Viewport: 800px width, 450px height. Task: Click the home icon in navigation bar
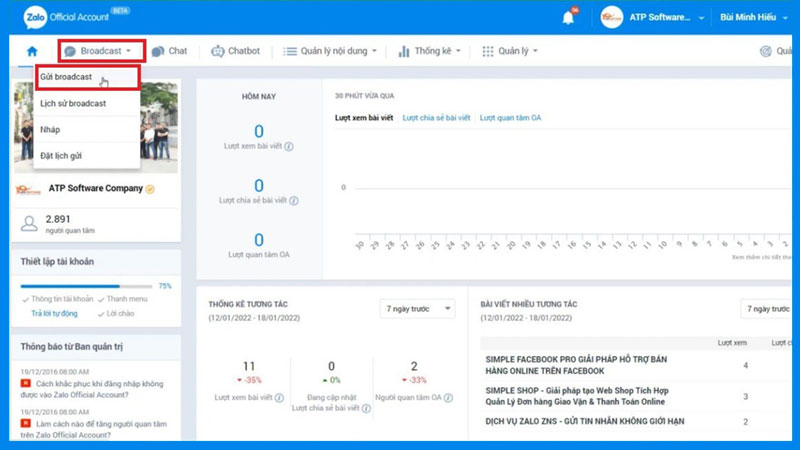click(32, 51)
